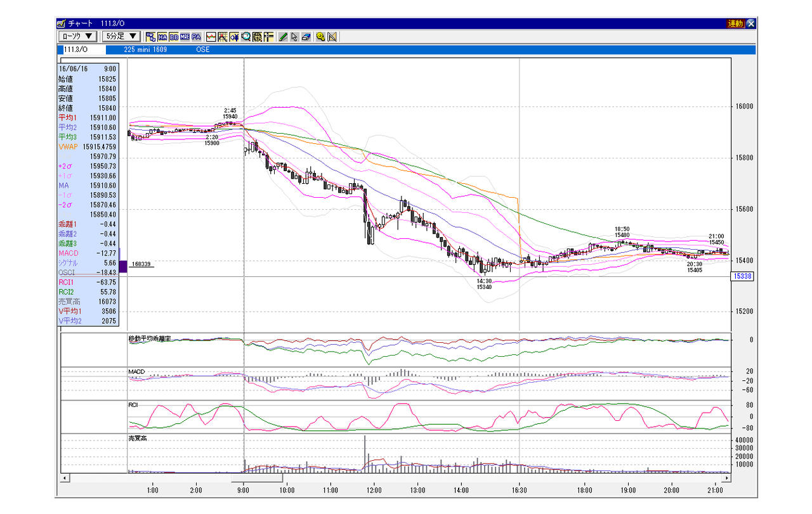Click the red-green line chart icon
The height and width of the screenshot is (514, 812).
[x=211, y=37]
